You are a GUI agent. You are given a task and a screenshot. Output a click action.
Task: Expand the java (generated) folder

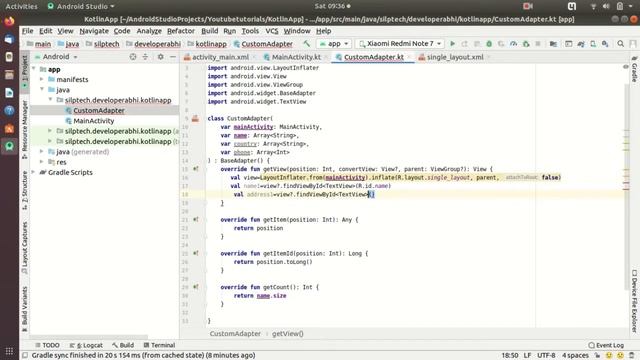point(42,151)
